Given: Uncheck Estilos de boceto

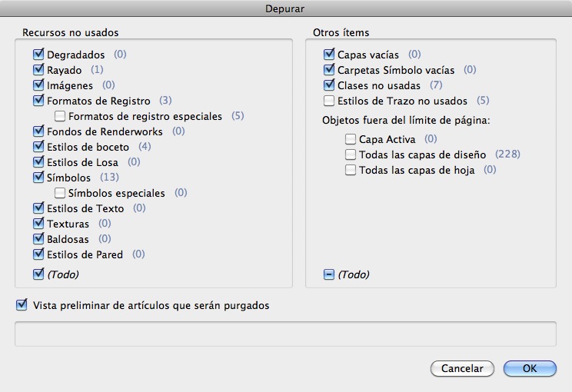Looking at the screenshot, I should click(x=38, y=147).
